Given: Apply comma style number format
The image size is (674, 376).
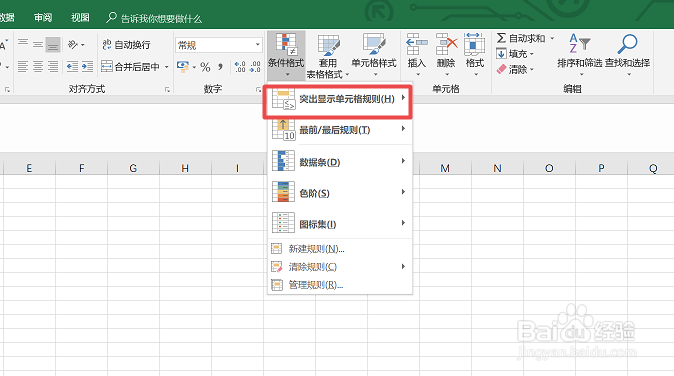Looking at the screenshot, I should [221, 67].
